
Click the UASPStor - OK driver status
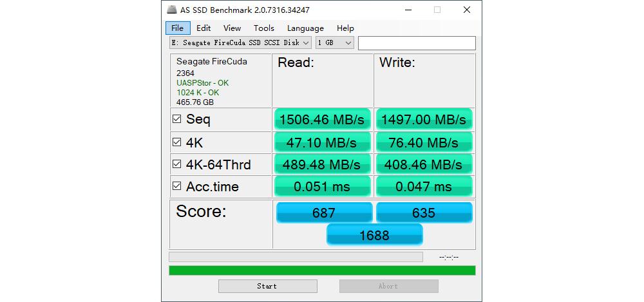202,83
